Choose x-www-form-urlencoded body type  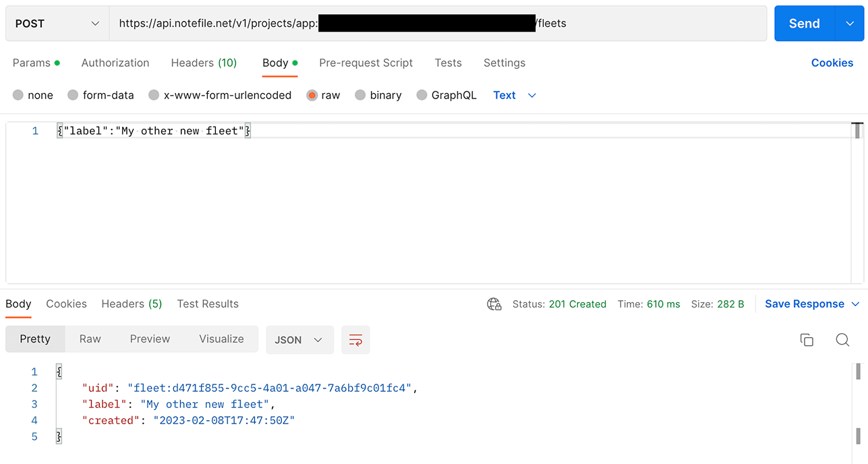(154, 95)
